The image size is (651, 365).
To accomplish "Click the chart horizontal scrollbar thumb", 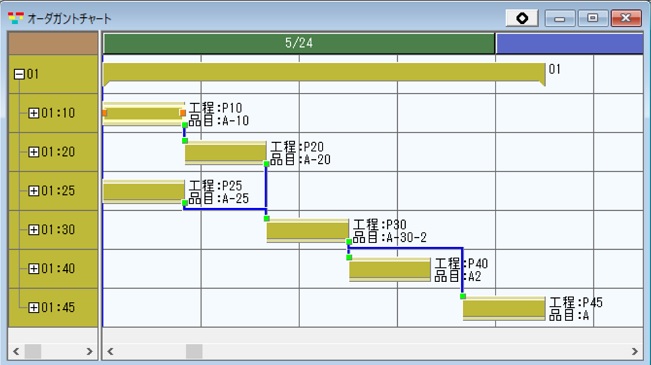I will [194, 351].
